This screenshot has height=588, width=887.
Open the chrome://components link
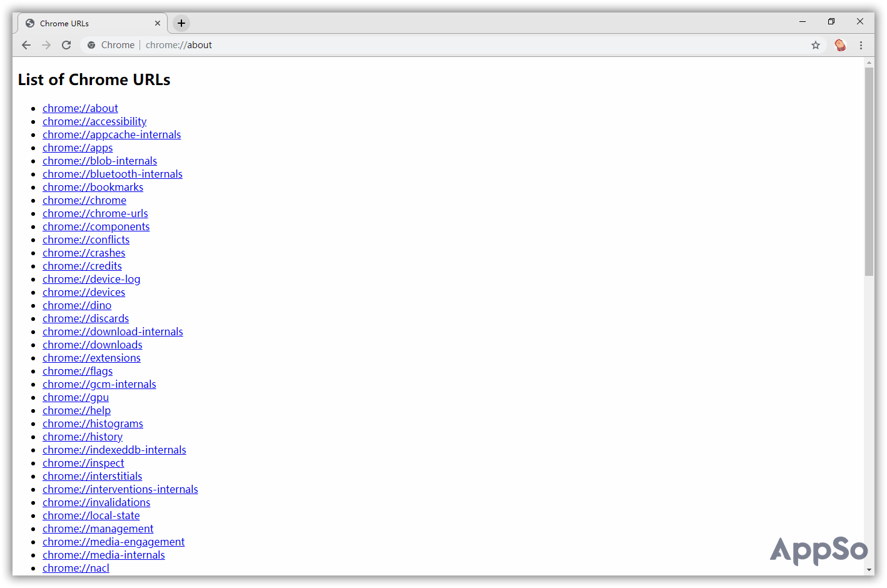(96, 226)
